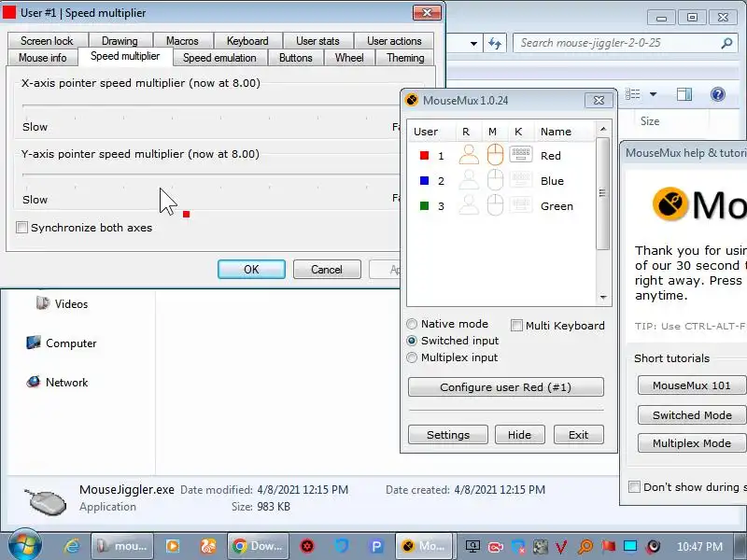Click the X-axis speed multiplier slider track

(x=212, y=105)
